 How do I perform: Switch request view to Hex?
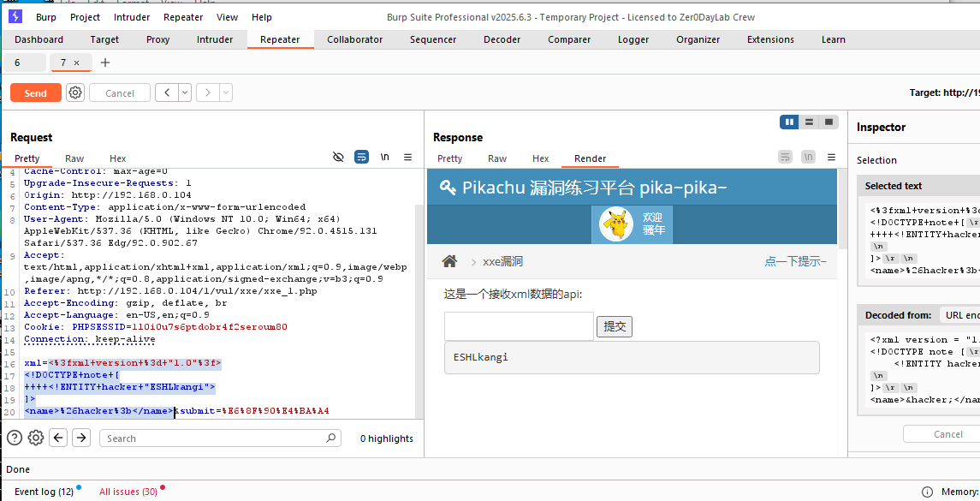coord(117,158)
